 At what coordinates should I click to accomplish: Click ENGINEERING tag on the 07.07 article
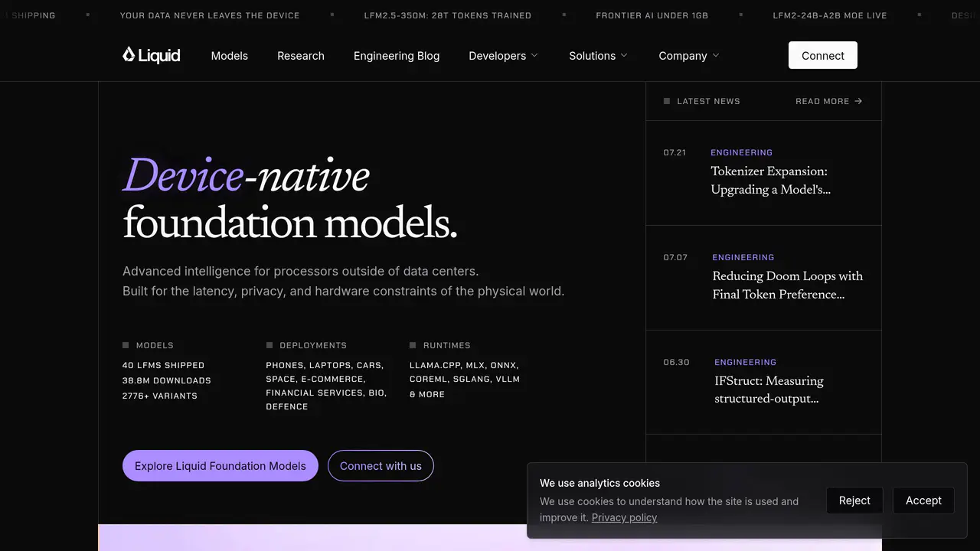click(743, 257)
